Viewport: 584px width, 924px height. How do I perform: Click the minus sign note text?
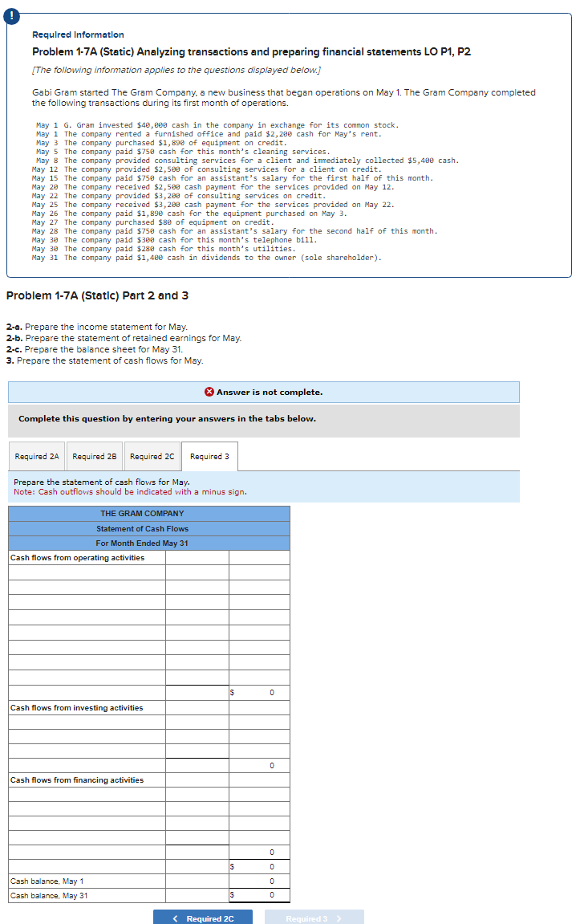[130, 491]
